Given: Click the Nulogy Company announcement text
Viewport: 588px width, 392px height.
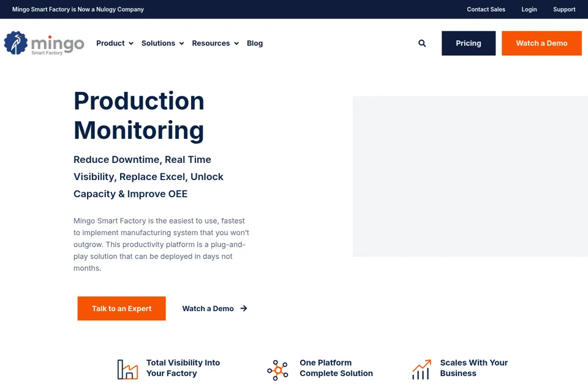Looking at the screenshot, I should 78,9.
